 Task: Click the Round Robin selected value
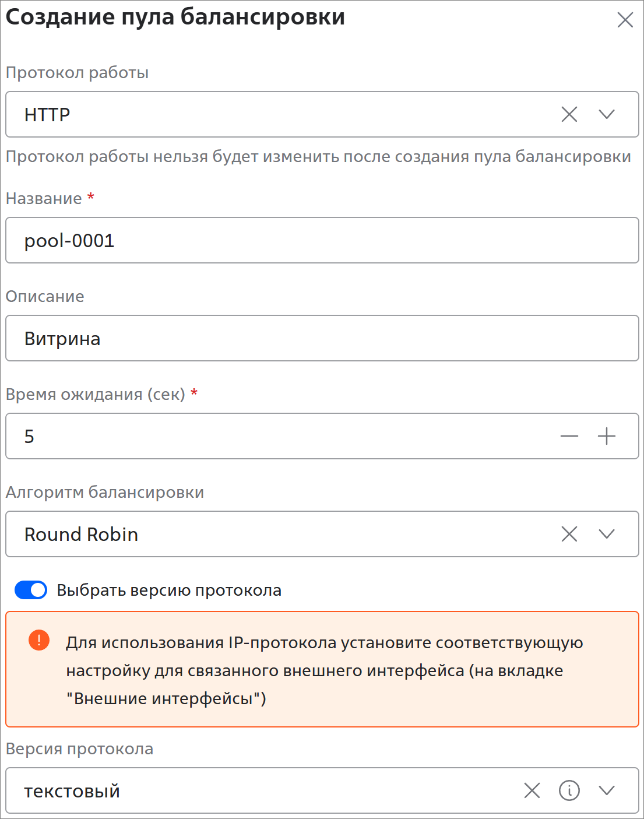pos(81,534)
